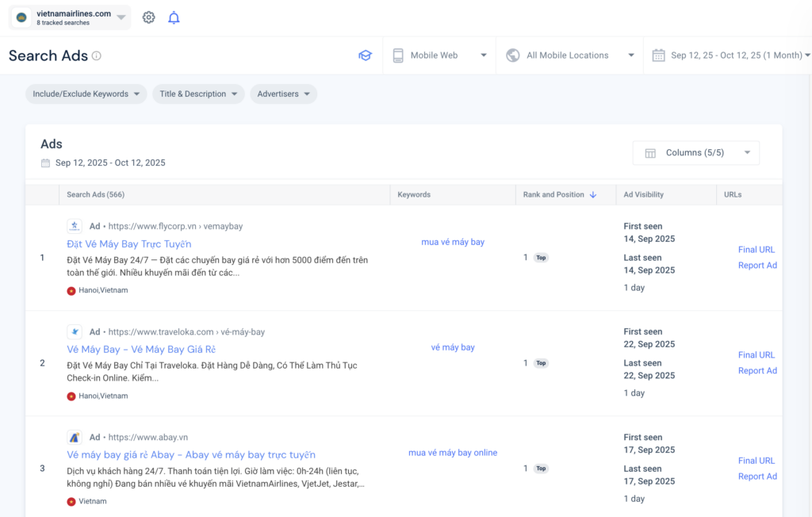Expand the Columns (5/5) selector
The height and width of the screenshot is (517, 812).
pyautogui.click(x=695, y=153)
